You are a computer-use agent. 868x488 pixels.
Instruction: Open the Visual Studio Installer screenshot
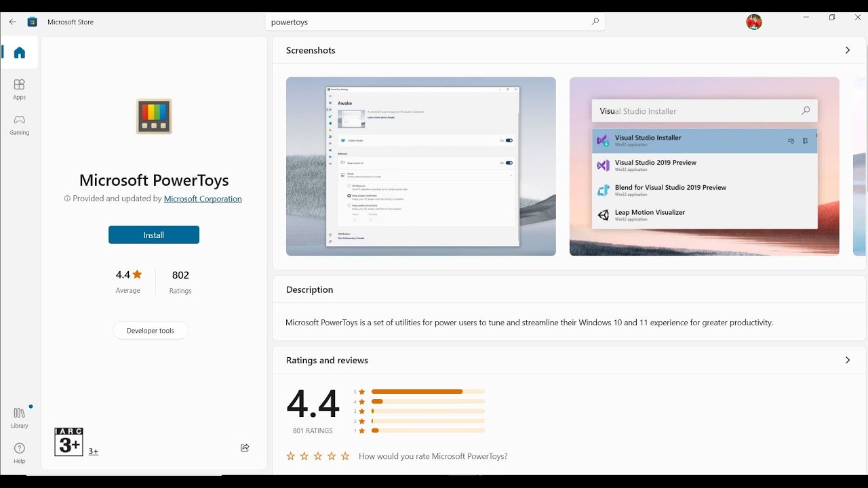tap(705, 166)
